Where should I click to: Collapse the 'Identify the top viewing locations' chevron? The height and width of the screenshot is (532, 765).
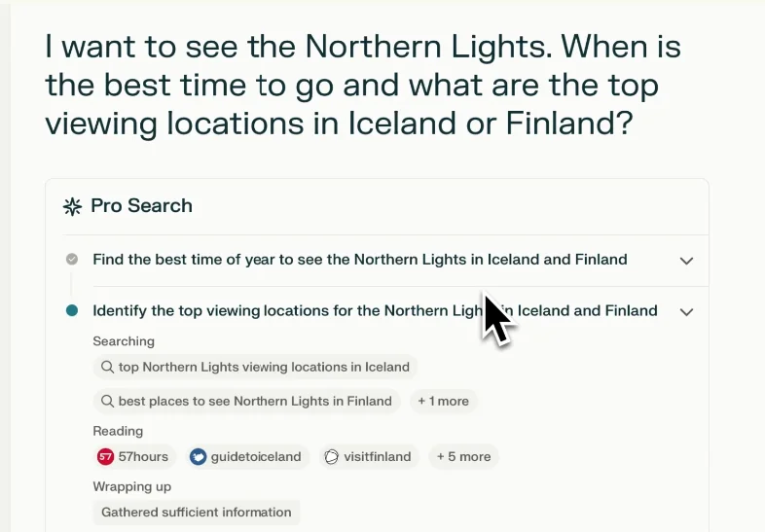pos(686,312)
